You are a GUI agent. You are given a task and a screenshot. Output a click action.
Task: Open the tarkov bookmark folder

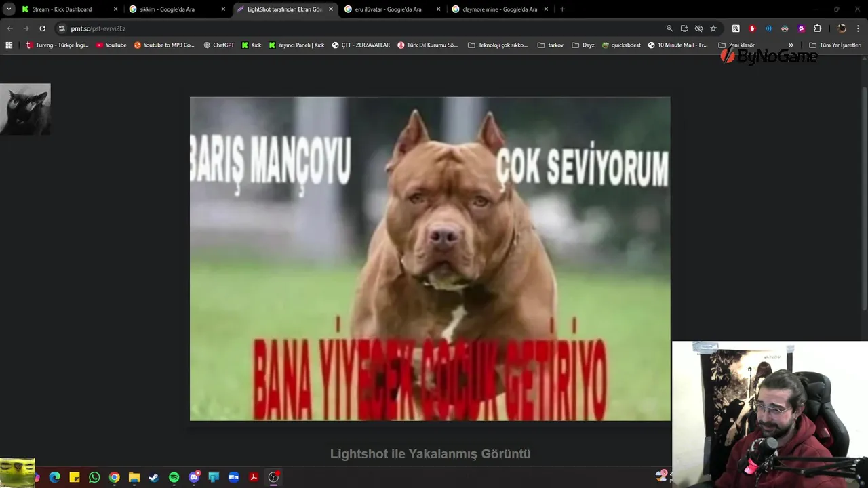pos(550,45)
